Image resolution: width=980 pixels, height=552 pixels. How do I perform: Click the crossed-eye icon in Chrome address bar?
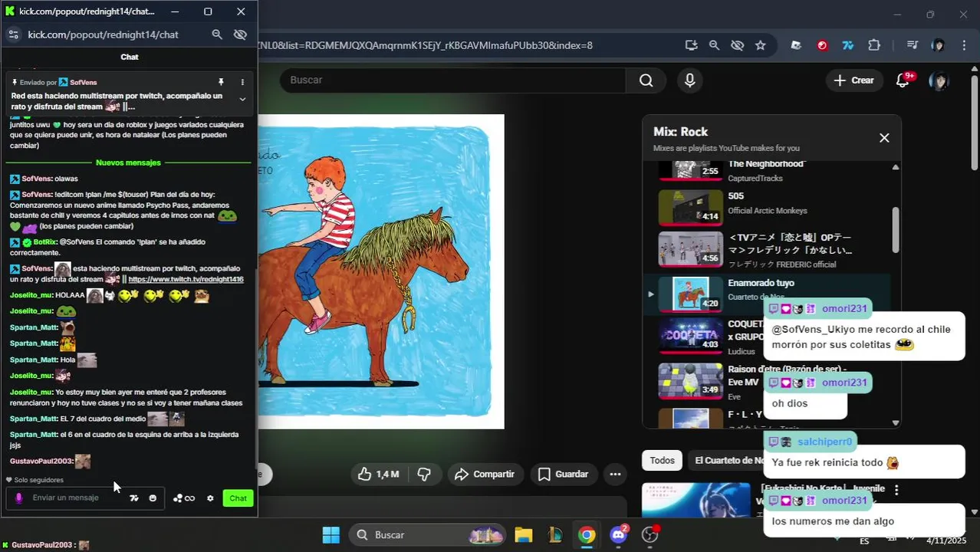[737, 45]
